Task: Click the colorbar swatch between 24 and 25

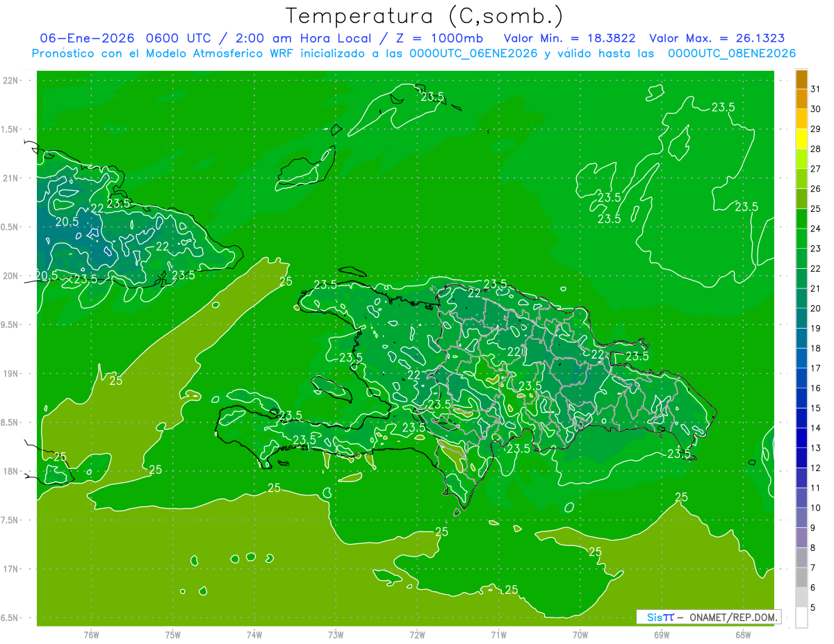Action: [801, 219]
